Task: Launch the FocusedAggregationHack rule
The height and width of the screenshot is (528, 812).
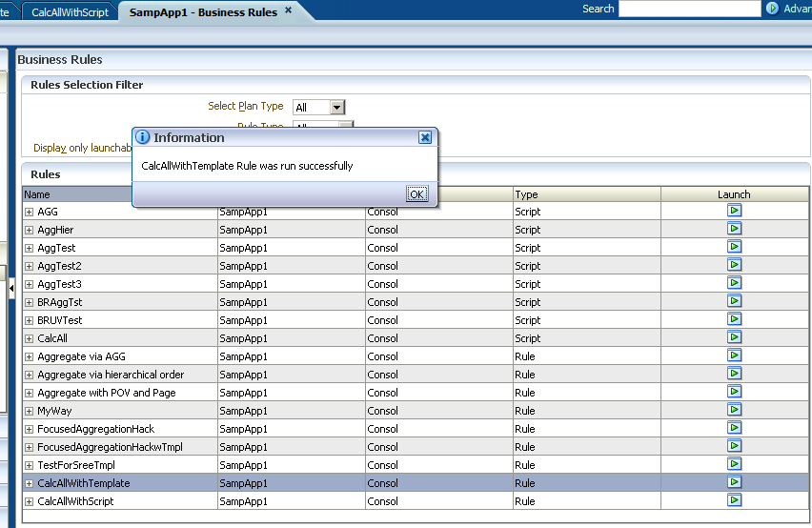Action: pos(734,428)
